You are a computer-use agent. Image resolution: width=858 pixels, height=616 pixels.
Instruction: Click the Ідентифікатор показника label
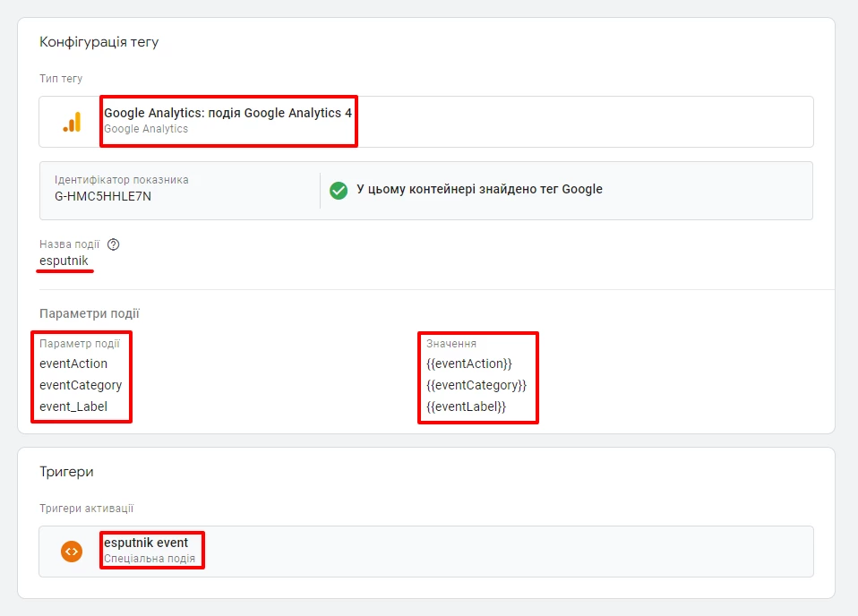pos(122,179)
